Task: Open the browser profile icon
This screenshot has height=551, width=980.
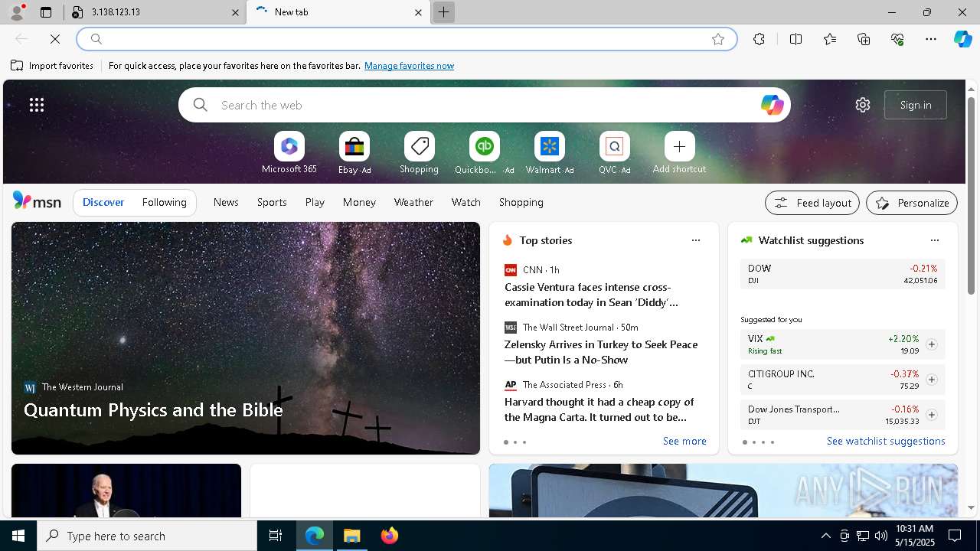Action: [x=16, y=12]
